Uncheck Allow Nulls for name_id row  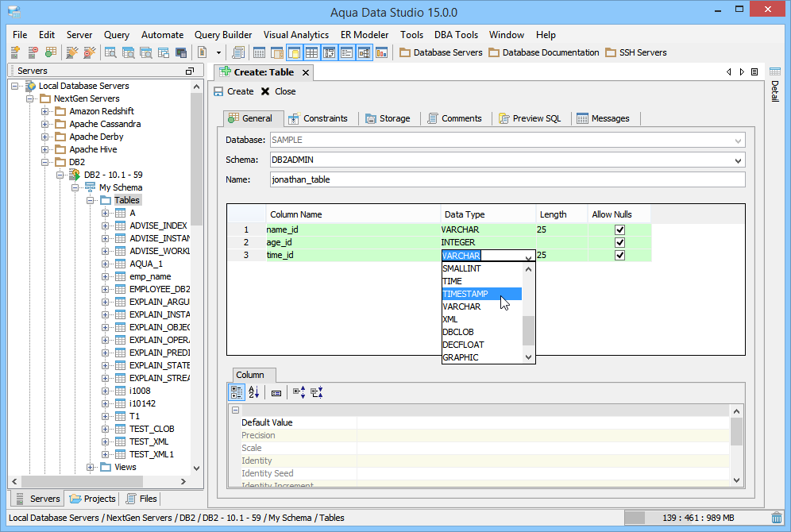619,230
